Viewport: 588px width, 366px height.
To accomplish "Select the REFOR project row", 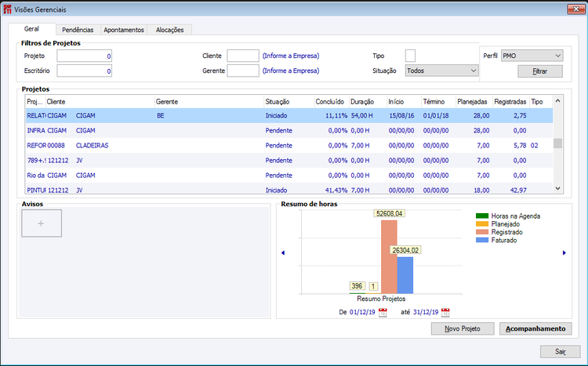I will [x=289, y=146].
